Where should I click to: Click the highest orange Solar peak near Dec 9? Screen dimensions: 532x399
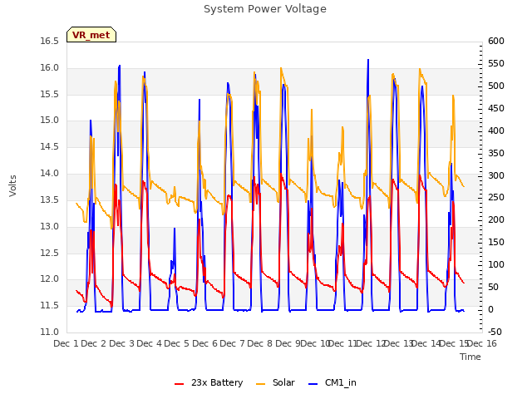281,68
